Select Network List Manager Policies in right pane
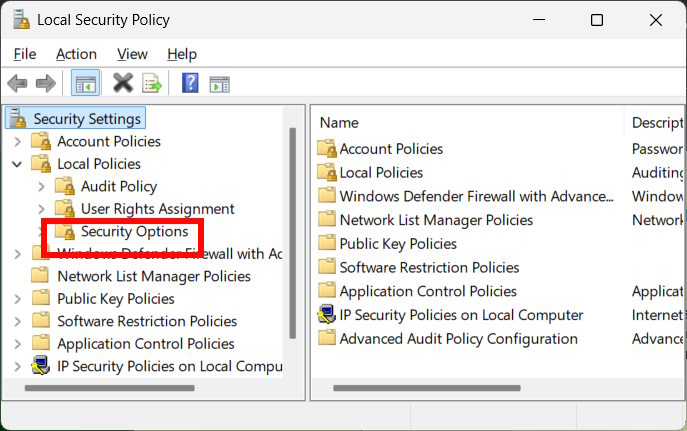 [436, 220]
